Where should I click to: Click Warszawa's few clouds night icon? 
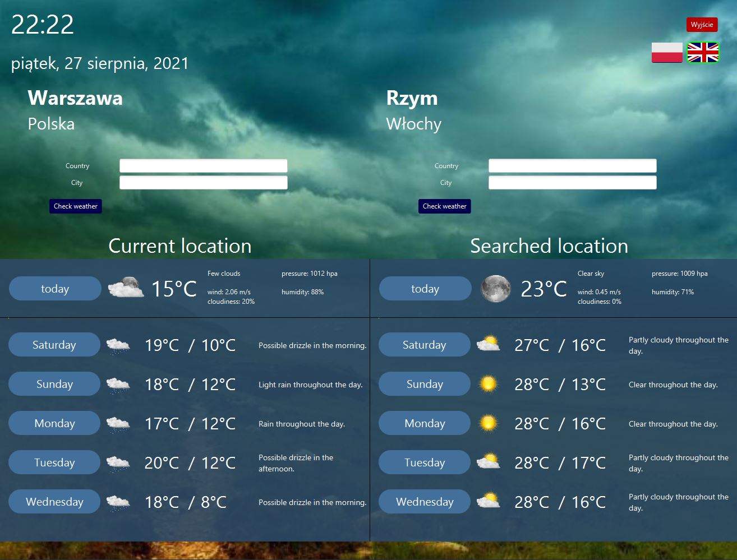click(126, 288)
